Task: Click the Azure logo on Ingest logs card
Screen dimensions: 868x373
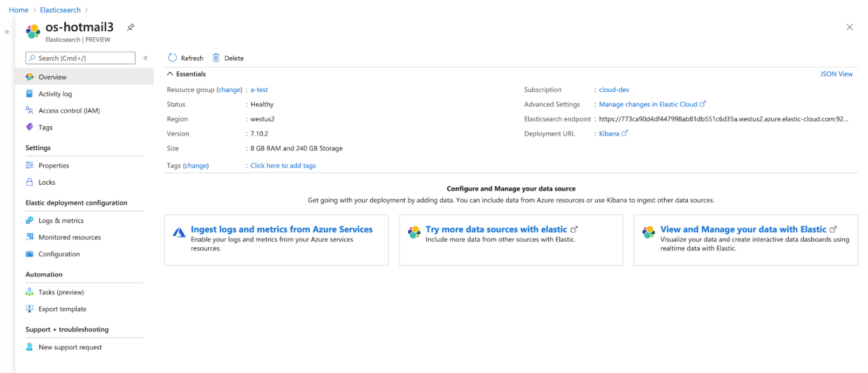Action: coord(179,233)
